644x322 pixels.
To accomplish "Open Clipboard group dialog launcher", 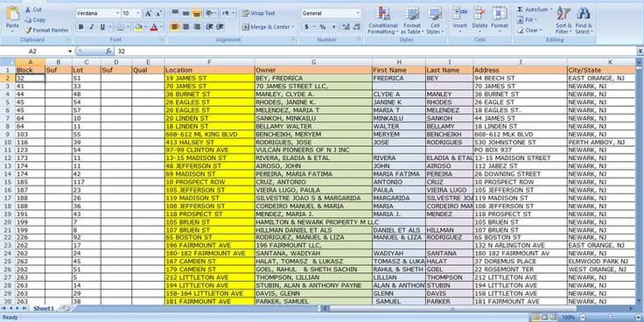I will pos(67,40).
